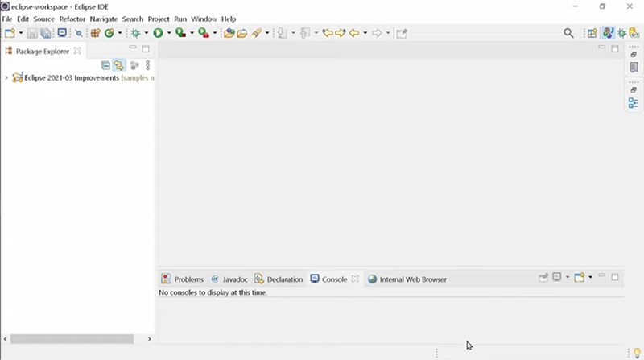Screen dimensions: 644x360
Task: Click Collapse All in Package Explorer
Action: 105,65
